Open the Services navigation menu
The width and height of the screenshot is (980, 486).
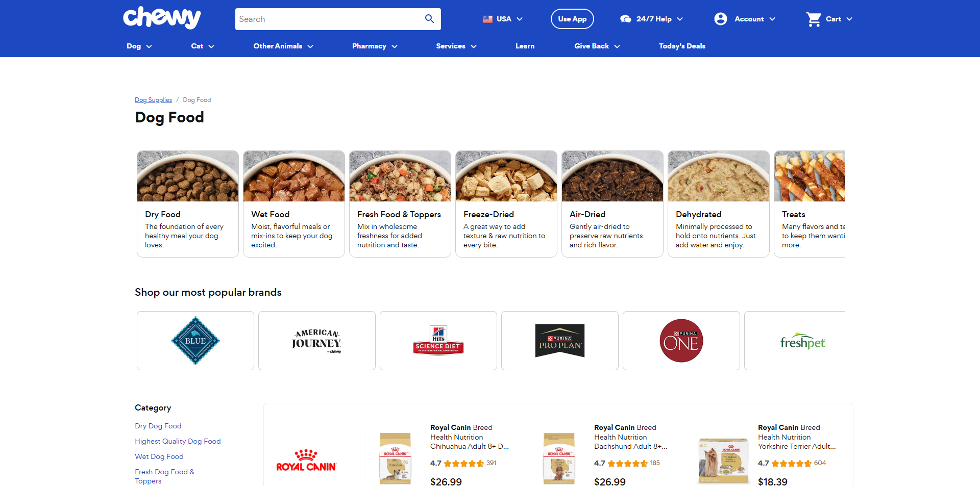coord(451,46)
